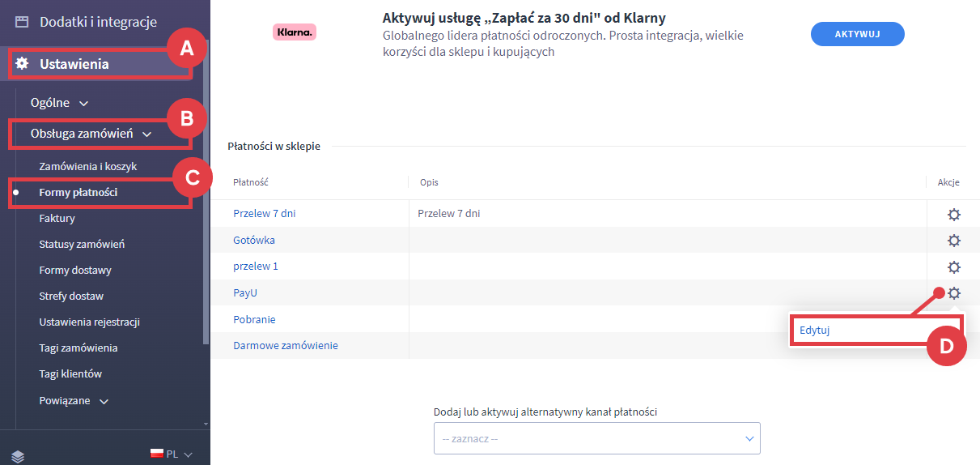This screenshot has height=465, width=980.
Task: Click the layers icon at sidebar bottom
Action: [x=18, y=456]
